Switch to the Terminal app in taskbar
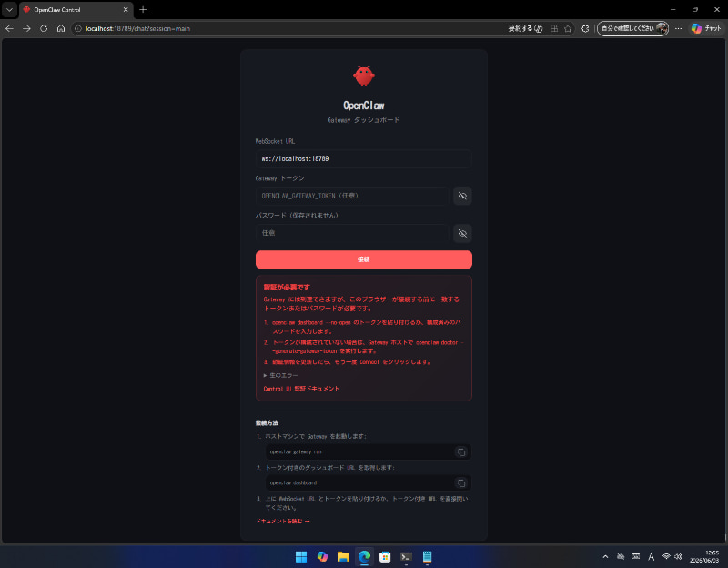This screenshot has width=728, height=568. pyautogui.click(x=406, y=556)
